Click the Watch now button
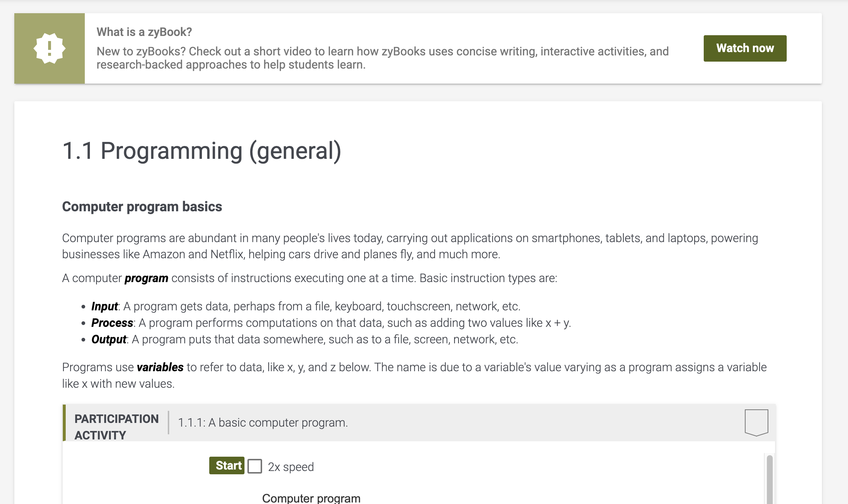 pos(745,48)
